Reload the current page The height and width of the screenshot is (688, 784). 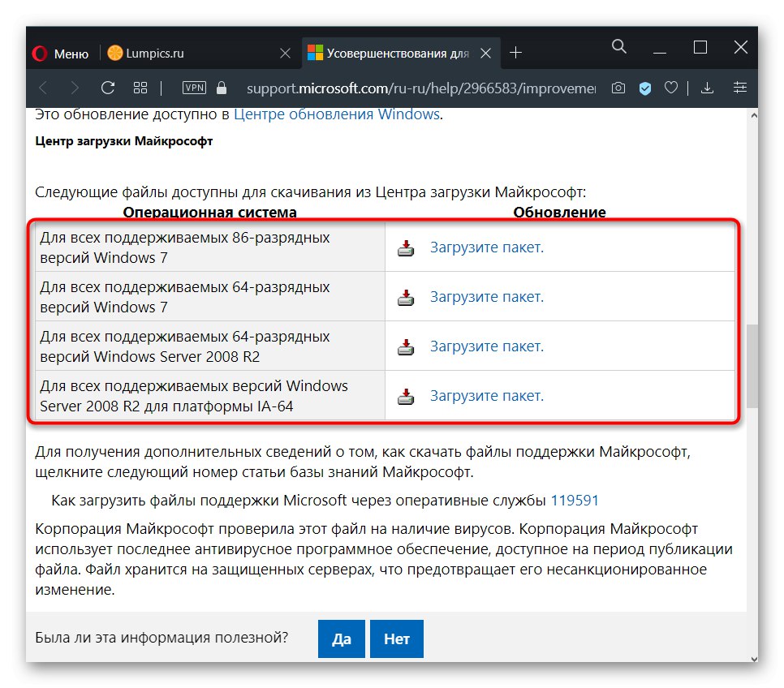107,88
